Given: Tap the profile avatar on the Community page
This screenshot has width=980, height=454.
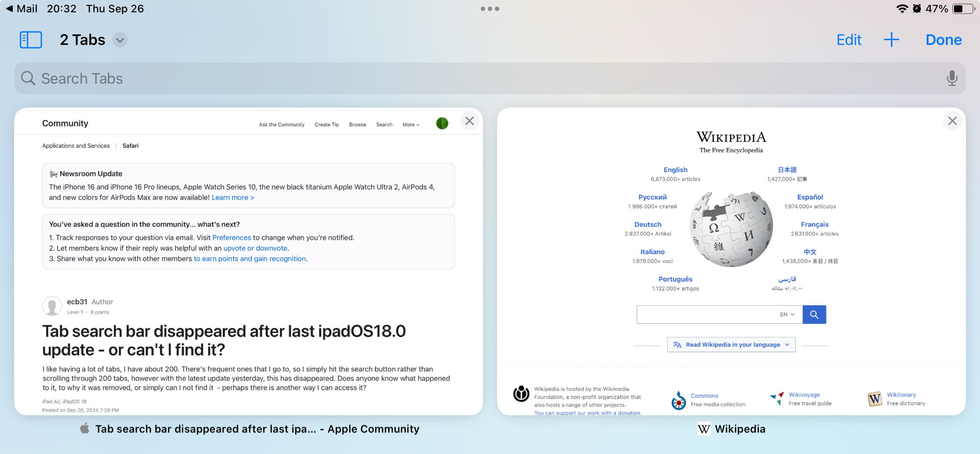Looking at the screenshot, I should (x=441, y=123).
